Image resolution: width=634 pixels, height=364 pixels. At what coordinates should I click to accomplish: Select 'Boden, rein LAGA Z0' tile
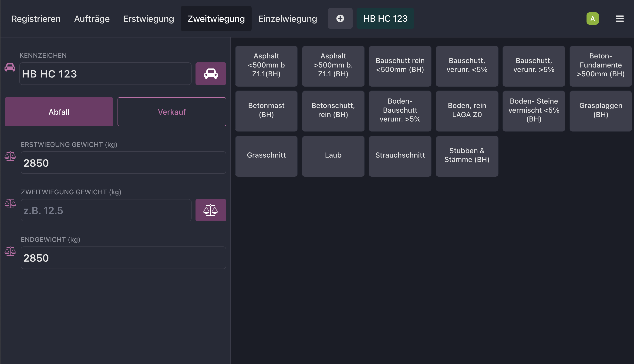click(x=467, y=111)
